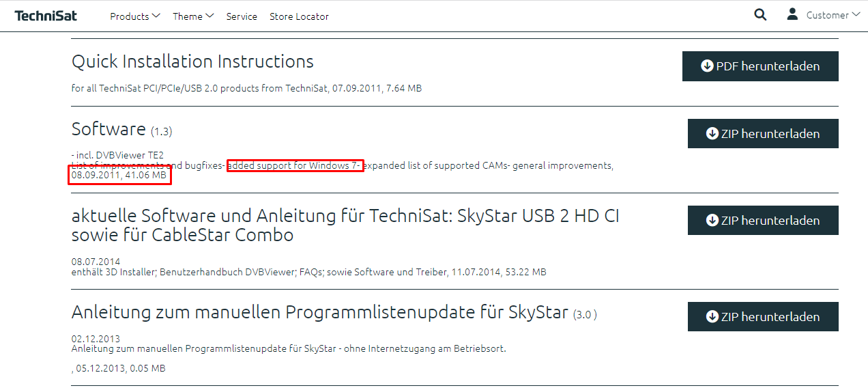Open the Customer account dropdown
This screenshot has height=388, width=868.
click(x=833, y=15)
